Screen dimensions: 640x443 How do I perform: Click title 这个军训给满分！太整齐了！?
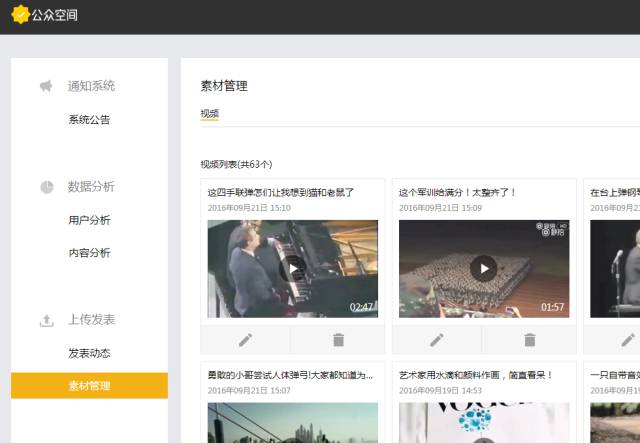click(458, 192)
